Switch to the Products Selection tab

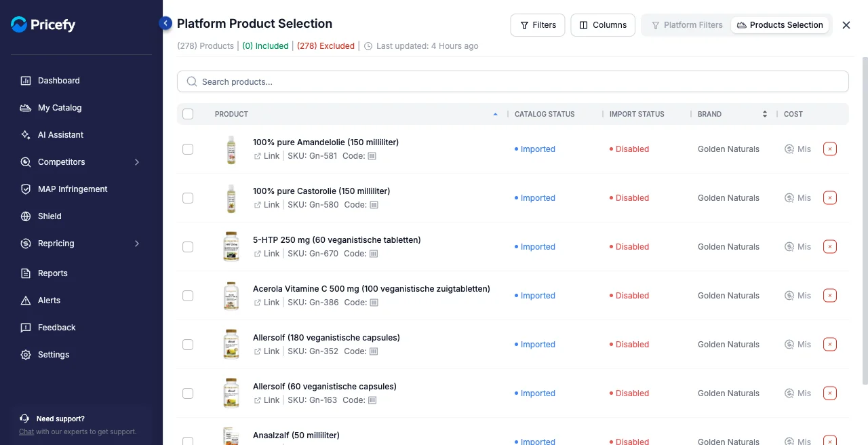click(x=780, y=25)
